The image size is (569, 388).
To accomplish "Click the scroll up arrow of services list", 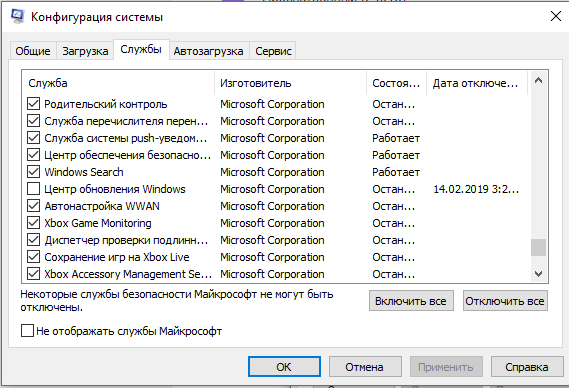I will (x=539, y=81).
